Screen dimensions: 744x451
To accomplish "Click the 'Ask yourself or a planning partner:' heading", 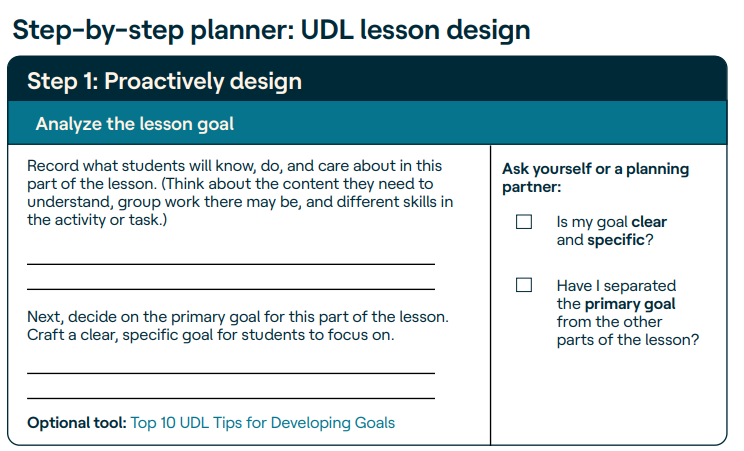I will pyautogui.click(x=595, y=178).
